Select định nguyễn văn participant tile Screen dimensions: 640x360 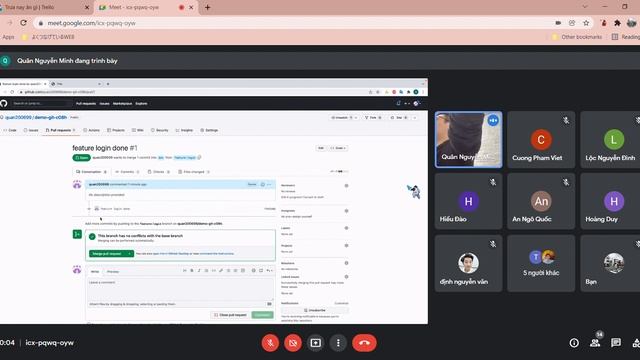(x=469, y=263)
